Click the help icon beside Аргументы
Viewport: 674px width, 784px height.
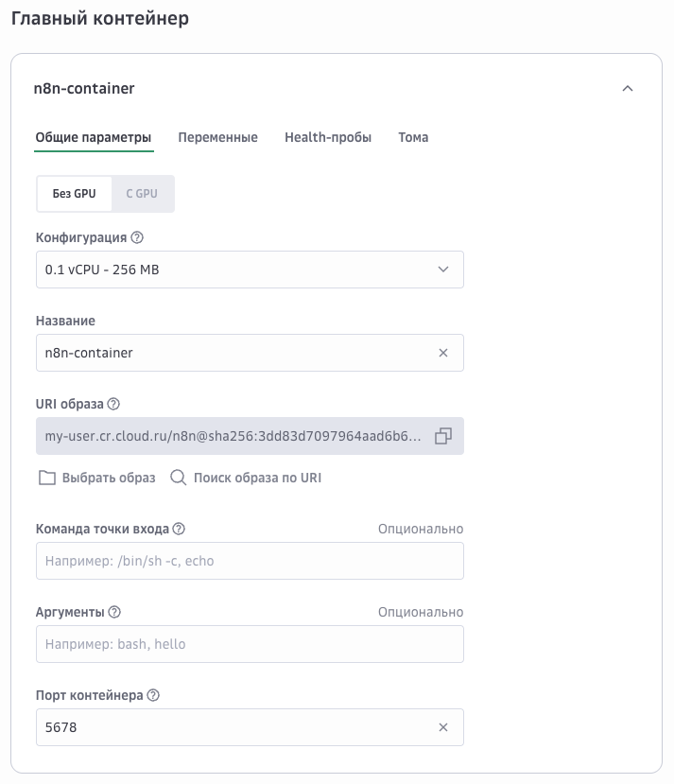click(115, 612)
